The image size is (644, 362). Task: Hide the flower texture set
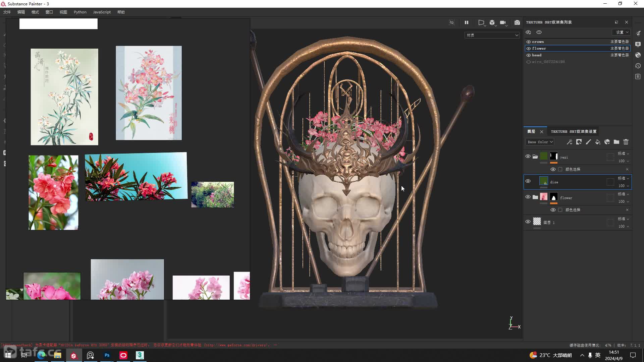coord(529,49)
